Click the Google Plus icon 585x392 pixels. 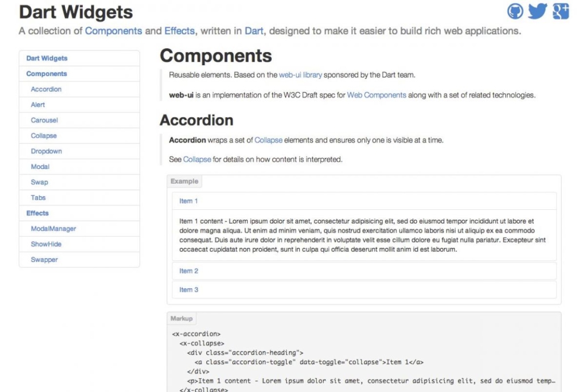click(x=561, y=11)
